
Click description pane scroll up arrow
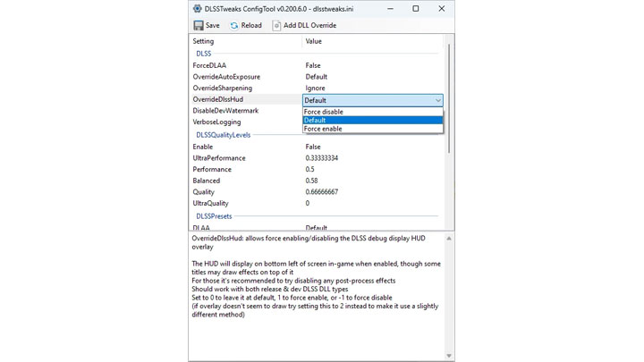[x=449, y=239]
